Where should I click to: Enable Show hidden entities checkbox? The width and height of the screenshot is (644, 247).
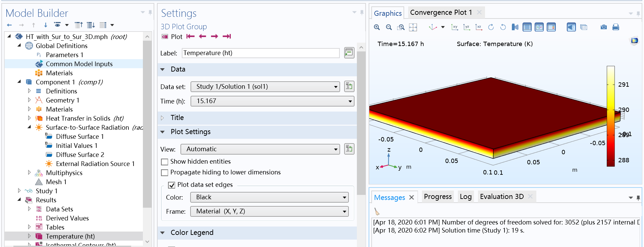[x=165, y=162]
